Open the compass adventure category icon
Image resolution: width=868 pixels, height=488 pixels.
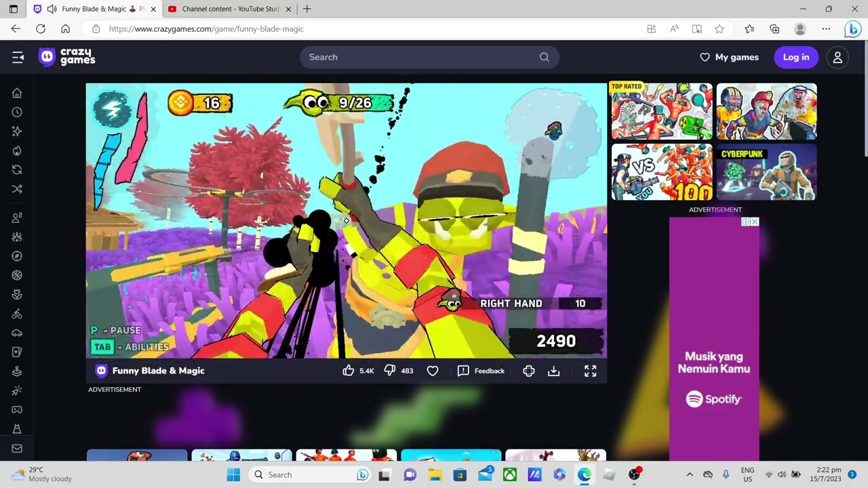pyautogui.click(x=17, y=256)
